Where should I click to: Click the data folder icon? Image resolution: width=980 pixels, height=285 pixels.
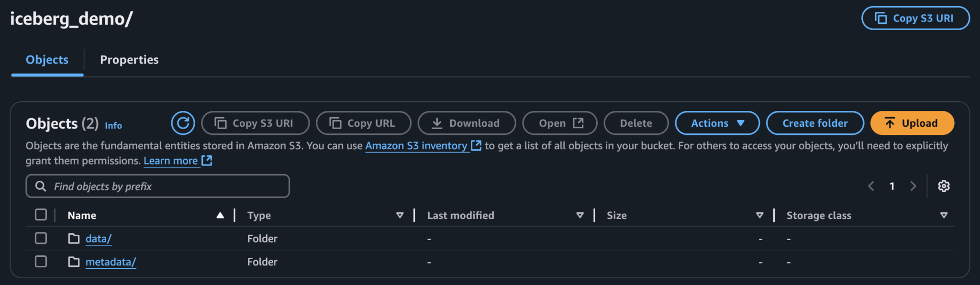point(74,239)
